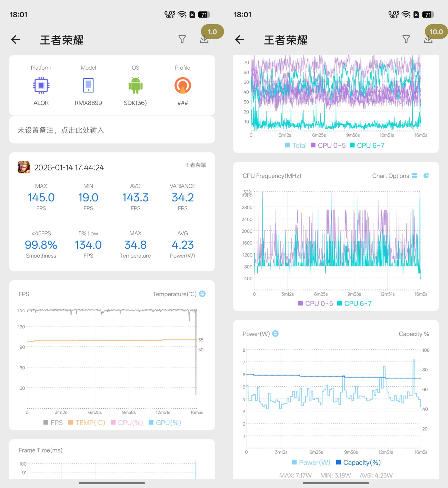Tap the RMX8899 model phone icon
This screenshot has width=448, height=488.
(x=88, y=86)
